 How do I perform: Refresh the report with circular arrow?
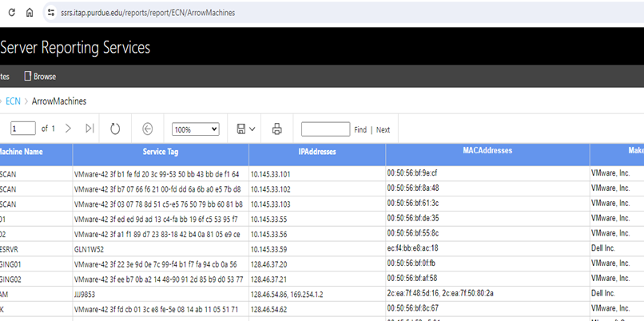pos(115,129)
